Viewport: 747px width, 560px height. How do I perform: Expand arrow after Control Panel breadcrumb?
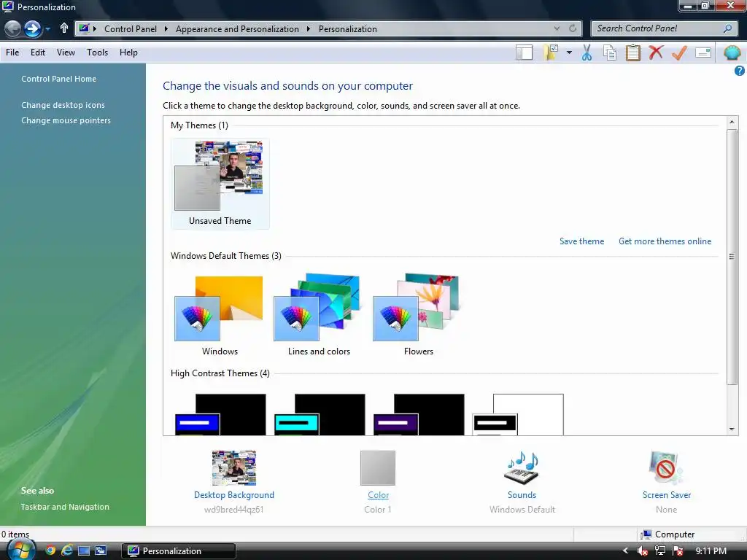(166, 29)
